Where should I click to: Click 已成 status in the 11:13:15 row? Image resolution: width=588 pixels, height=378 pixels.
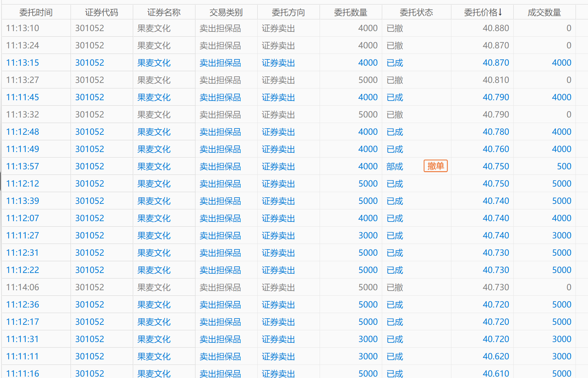tap(395, 63)
